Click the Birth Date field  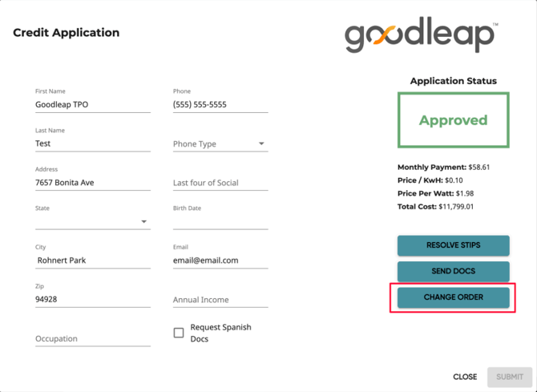click(x=220, y=221)
